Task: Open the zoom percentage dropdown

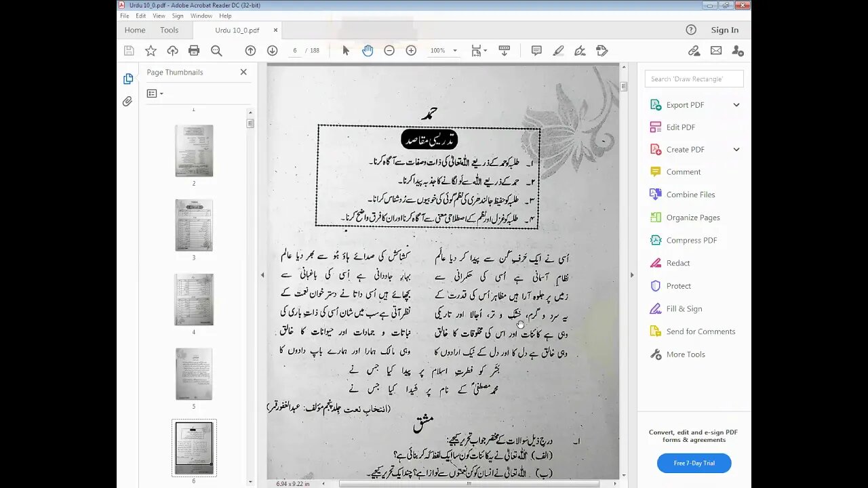Action: pos(455,51)
